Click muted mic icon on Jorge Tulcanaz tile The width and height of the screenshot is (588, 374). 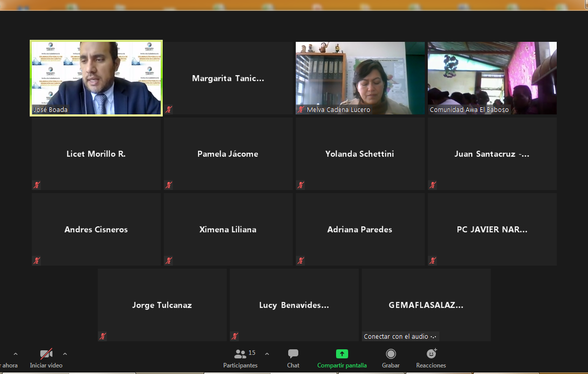[x=102, y=336]
